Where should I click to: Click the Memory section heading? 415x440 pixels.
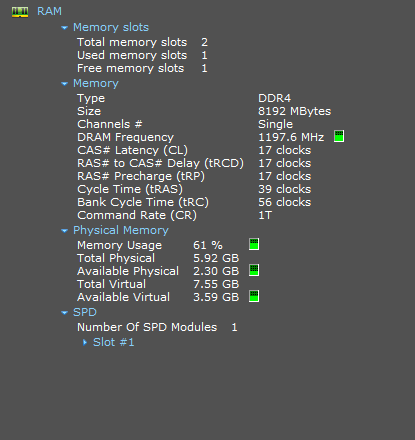pos(96,83)
